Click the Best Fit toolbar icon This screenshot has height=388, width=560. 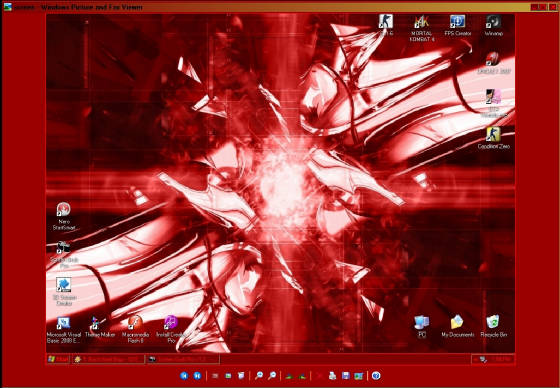coord(215,375)
